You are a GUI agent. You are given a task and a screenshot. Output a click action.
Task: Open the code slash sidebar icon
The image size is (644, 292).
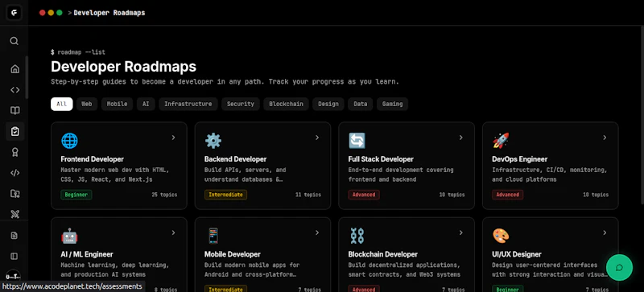coord(14,173)
